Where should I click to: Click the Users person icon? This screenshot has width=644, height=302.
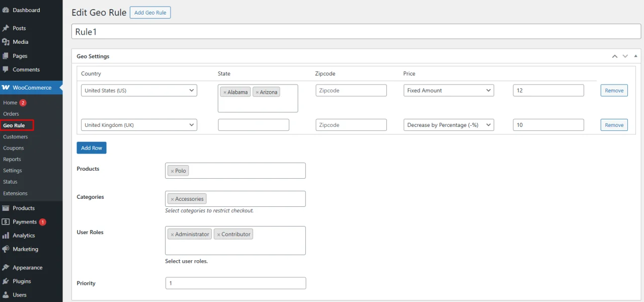point(6,295)
